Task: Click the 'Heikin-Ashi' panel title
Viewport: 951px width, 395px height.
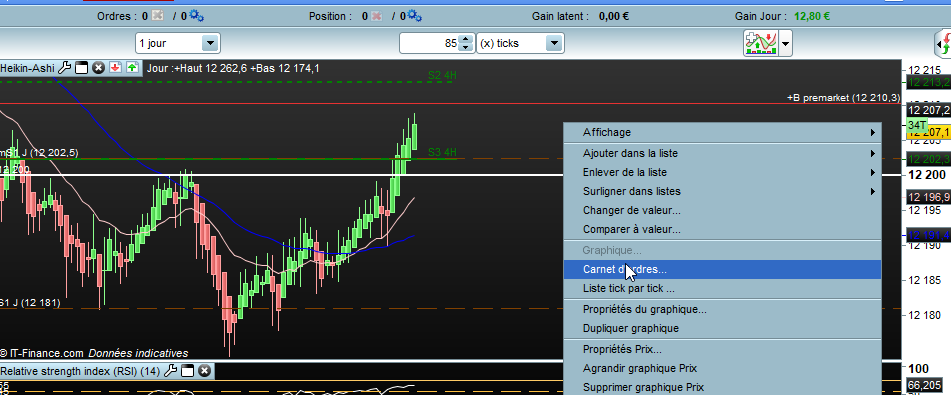Action: click(x=27, y=68)
